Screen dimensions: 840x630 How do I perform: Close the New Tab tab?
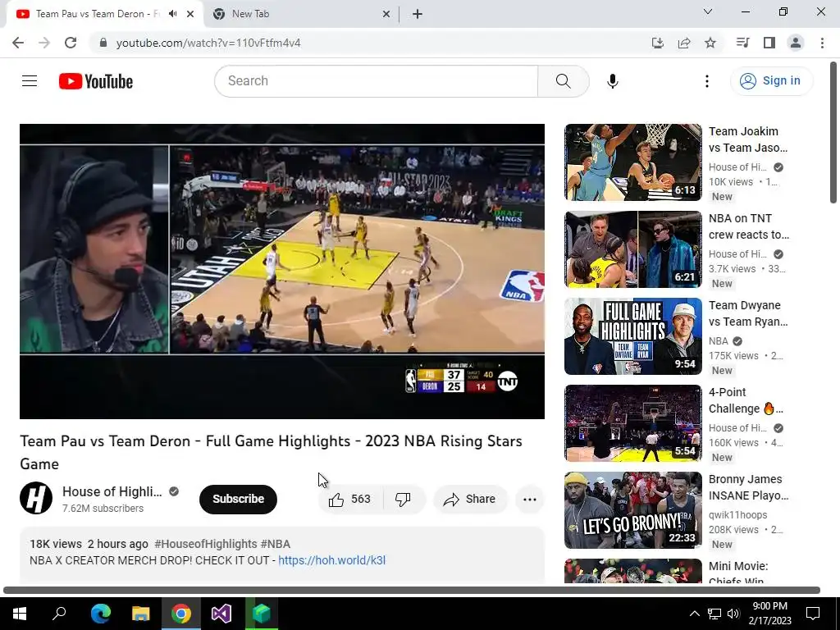(x=386, y=14)
